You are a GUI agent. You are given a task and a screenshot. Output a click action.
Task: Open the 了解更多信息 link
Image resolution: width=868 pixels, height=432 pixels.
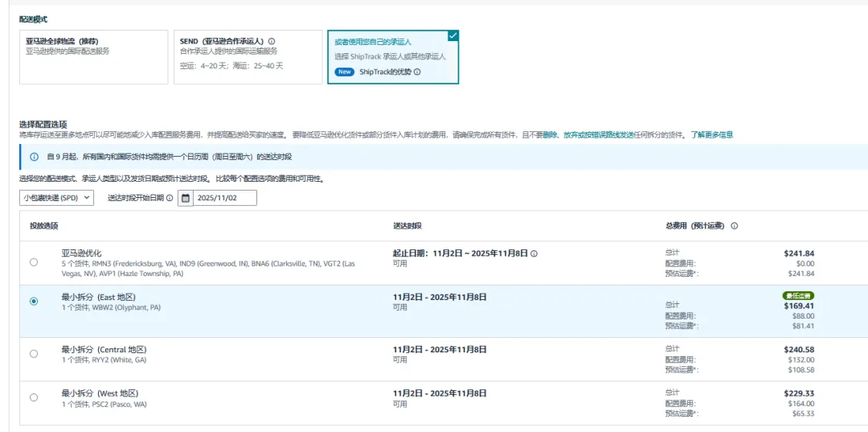[x=711, y=134]
